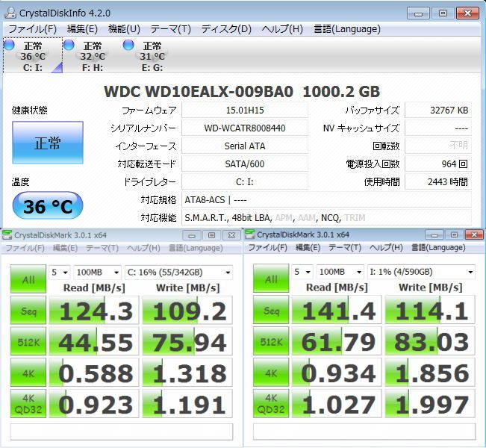Click the ATA8-ACS standard field

point(326,200)
